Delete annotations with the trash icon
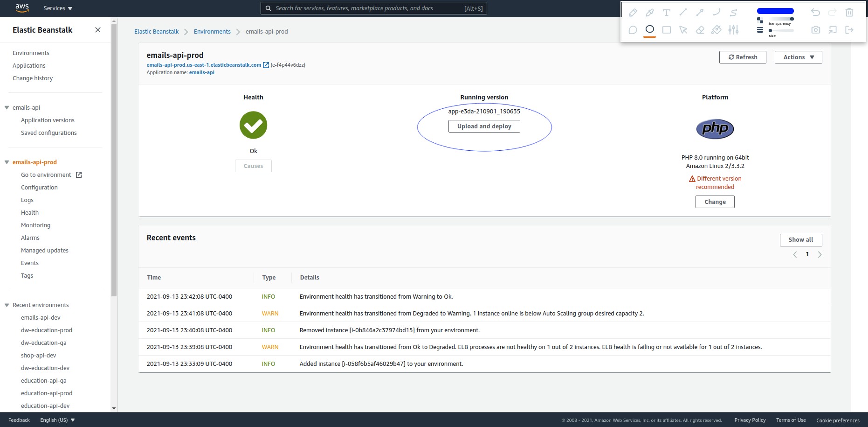 click(849, 13)
